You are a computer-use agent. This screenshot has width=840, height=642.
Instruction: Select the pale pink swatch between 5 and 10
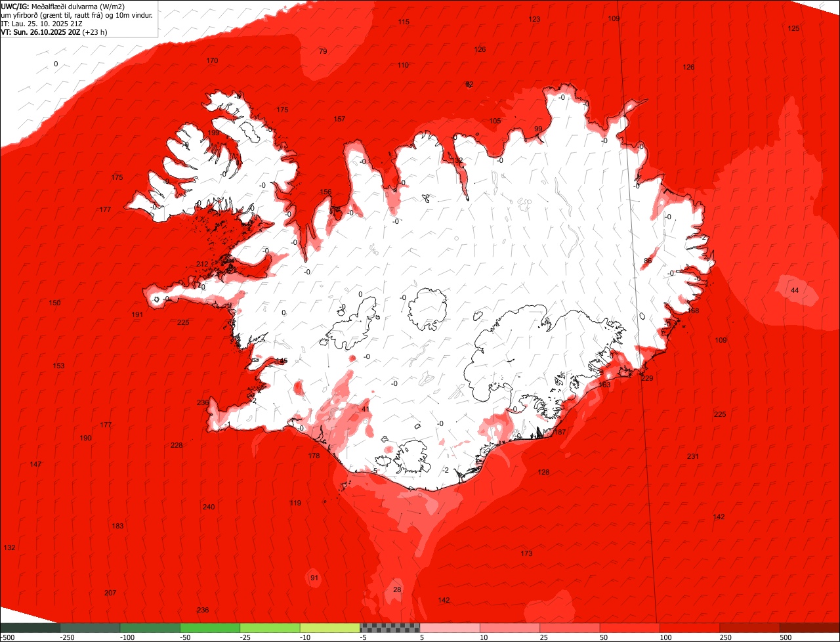(450, 628)
